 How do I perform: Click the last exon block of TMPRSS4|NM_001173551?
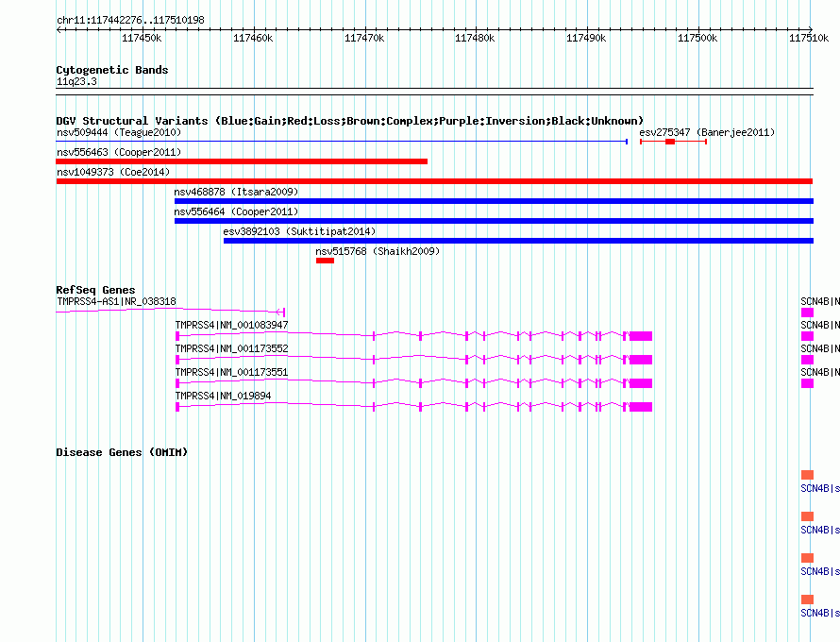(641, 383)
